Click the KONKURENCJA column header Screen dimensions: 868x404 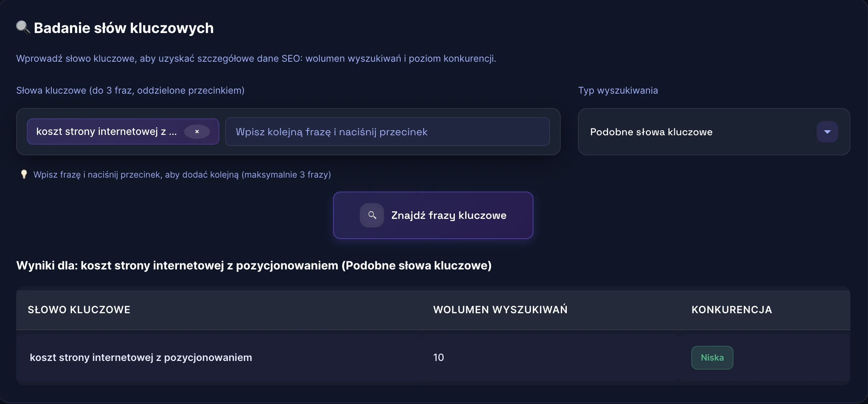[731, 309]
